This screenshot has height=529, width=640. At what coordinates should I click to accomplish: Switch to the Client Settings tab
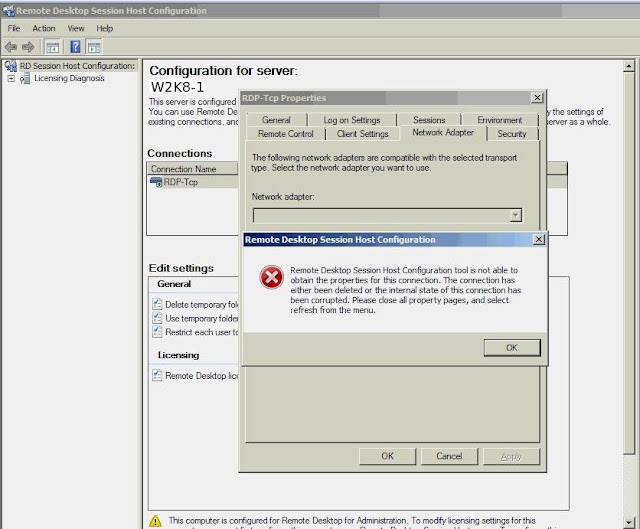362,133
